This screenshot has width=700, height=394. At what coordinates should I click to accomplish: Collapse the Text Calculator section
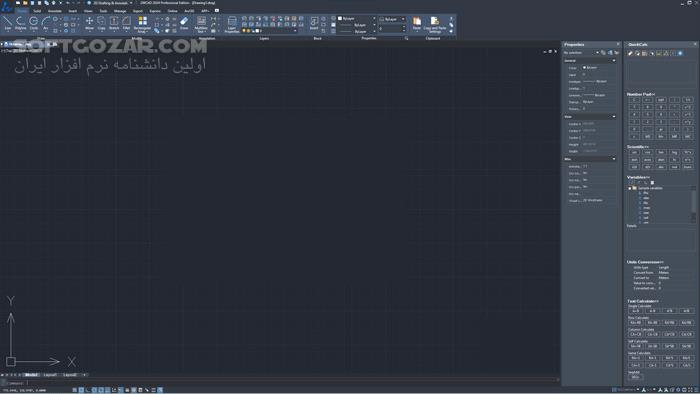[x=642, y=301]
